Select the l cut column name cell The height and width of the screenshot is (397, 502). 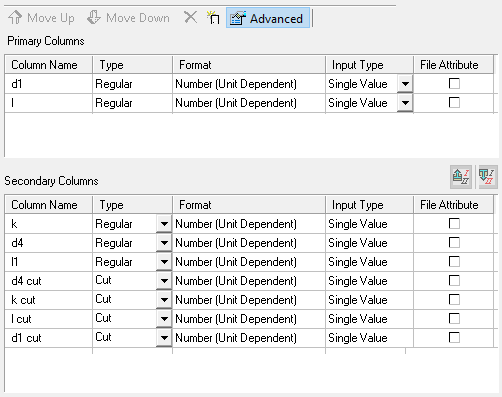pos(49,319)
